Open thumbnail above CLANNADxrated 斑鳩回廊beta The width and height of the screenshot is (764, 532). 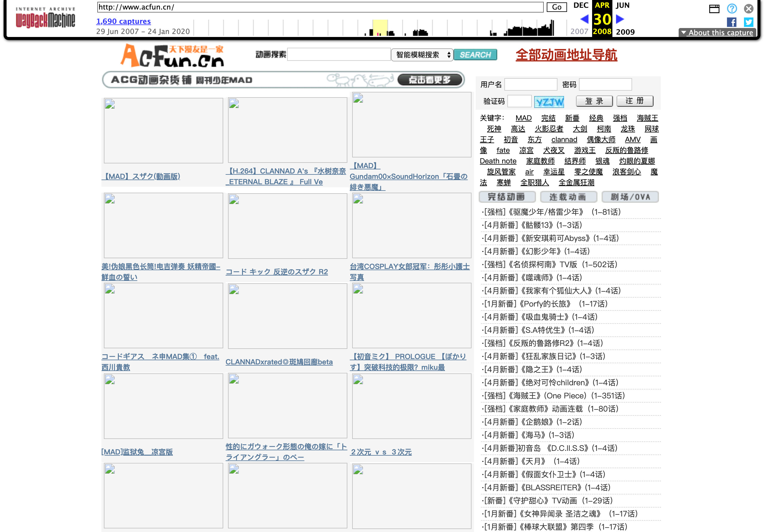(287, 316)
